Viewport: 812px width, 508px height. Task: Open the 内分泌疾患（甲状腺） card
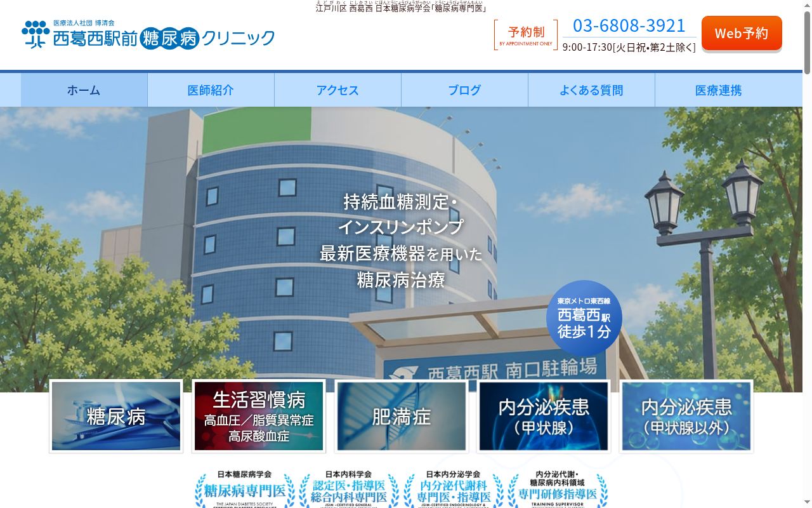(x=544, y=416)
